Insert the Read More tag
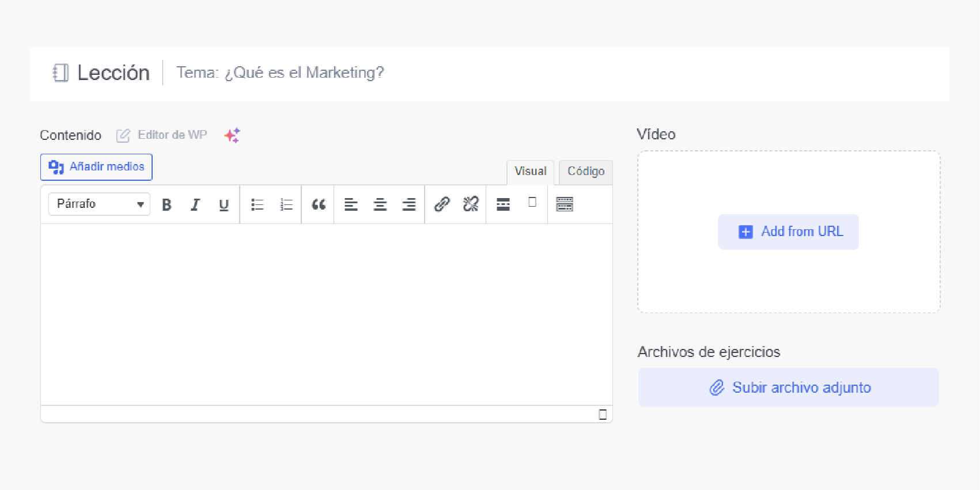The height and width of the screenshot is (490, 980). [x=503, y=204]
